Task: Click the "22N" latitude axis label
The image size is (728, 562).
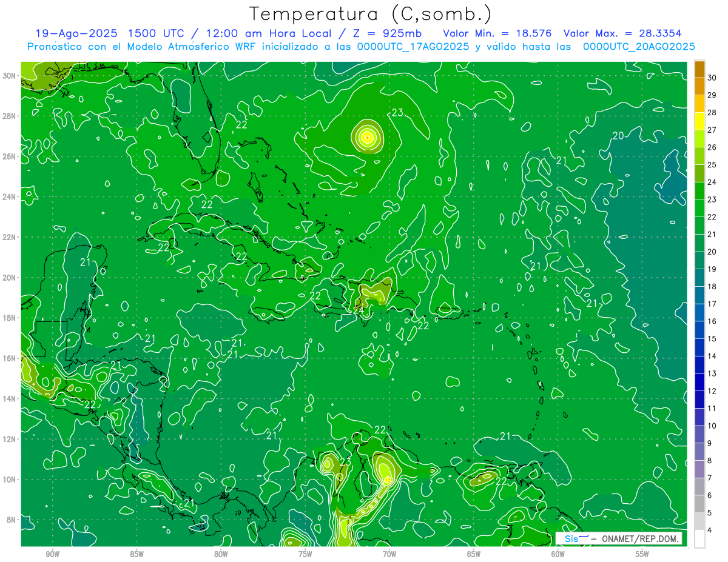Action: (x=10, y=237)
